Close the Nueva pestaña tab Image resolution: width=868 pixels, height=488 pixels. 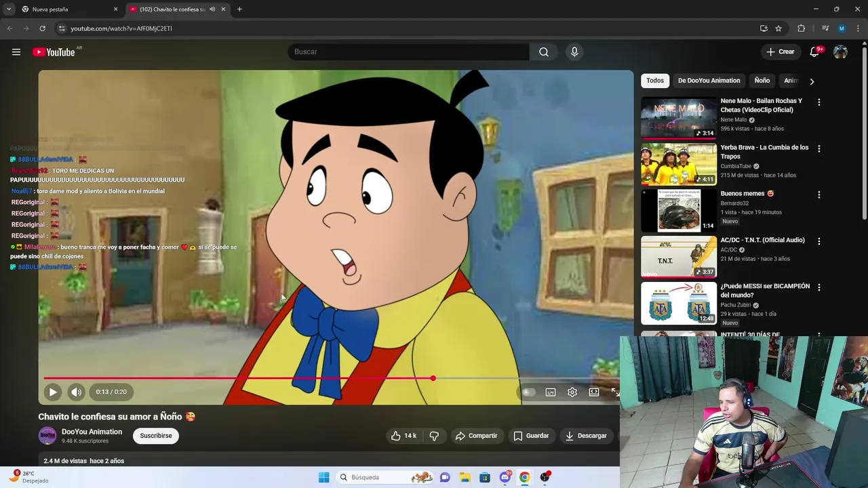tap(115, 9)
